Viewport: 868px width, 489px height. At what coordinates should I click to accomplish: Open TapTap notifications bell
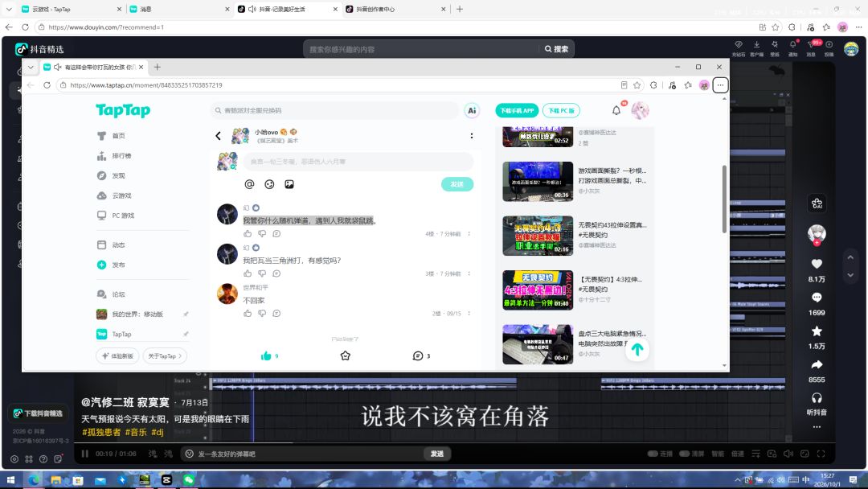[616, 111]
